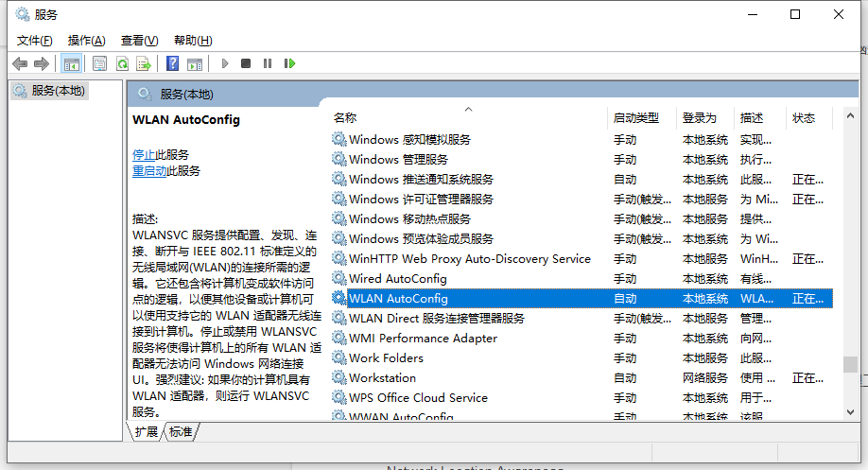The image size is (868, 470).
Task: Click scrollbar down arrow in services list
Action: (x=850, y=412)
